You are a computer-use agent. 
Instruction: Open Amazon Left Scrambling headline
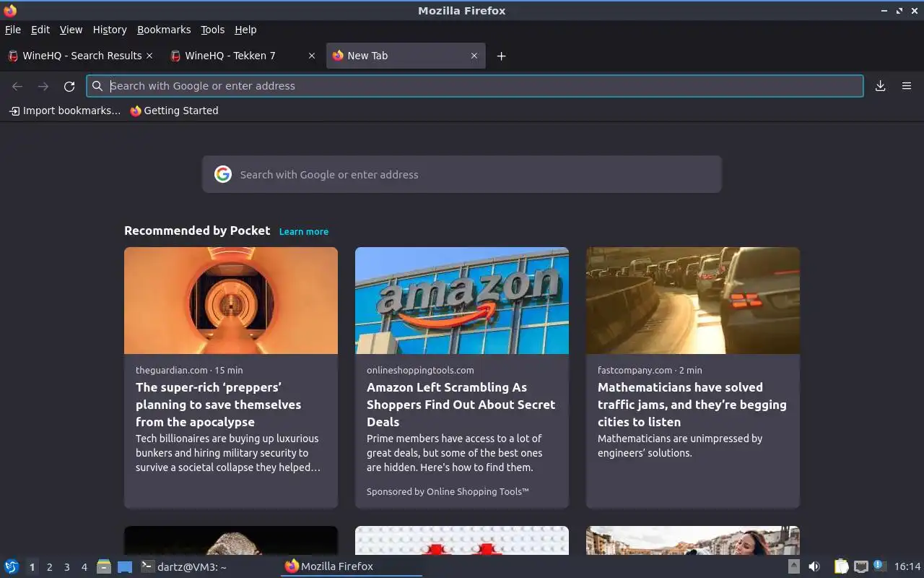[x=461, y=405]
